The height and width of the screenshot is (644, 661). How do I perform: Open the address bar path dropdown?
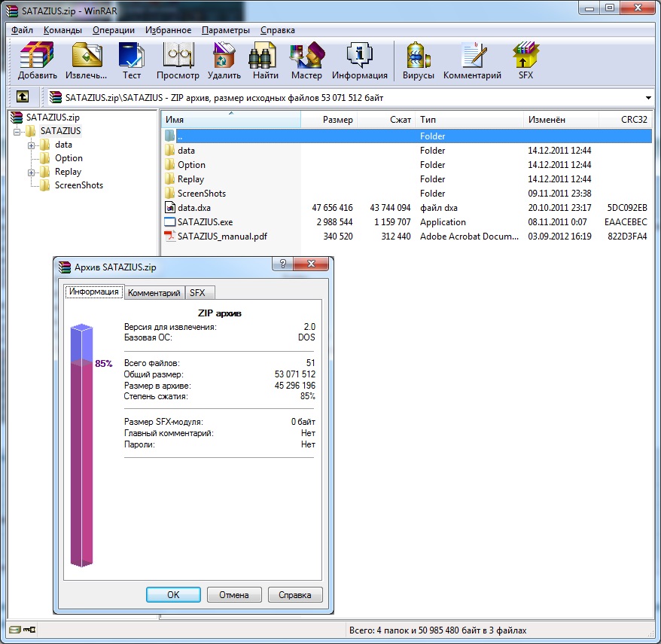[x=648, y=98]
